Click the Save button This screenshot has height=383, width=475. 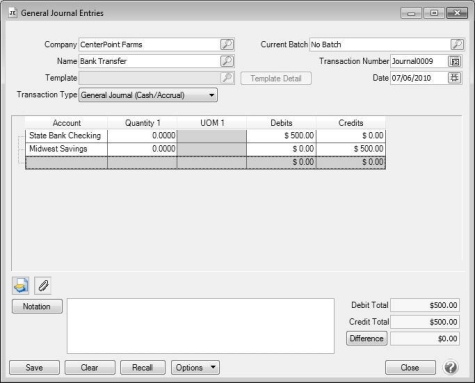(34, 367)
